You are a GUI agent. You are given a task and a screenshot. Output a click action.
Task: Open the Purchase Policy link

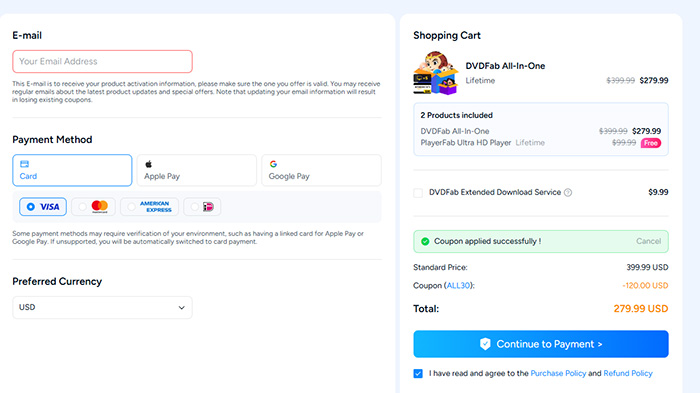(558, 373)
